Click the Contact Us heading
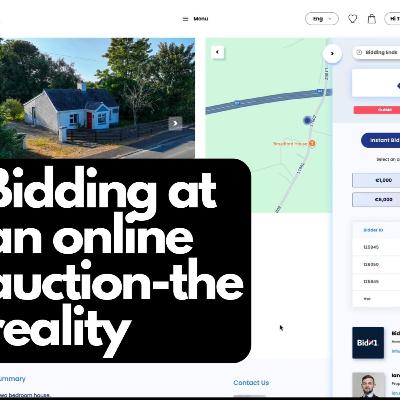The height and width of the screenshot is (400, 400). [251, 383]
